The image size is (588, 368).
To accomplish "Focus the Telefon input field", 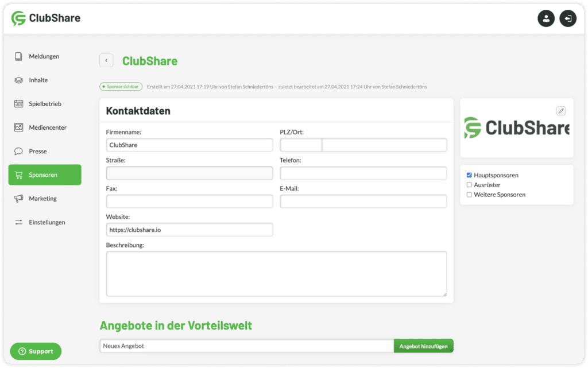I will click(363, 173).
